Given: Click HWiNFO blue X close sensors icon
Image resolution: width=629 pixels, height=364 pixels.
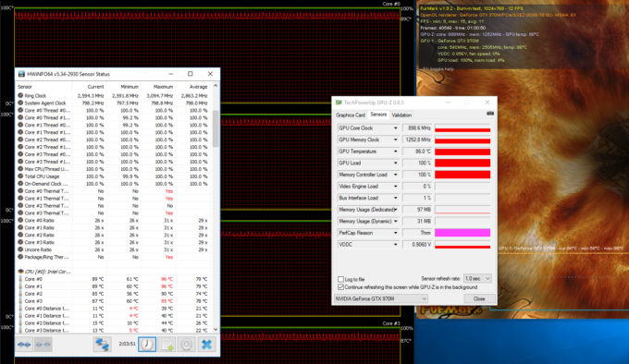Looking at the screenshot, I should point(206,345).
